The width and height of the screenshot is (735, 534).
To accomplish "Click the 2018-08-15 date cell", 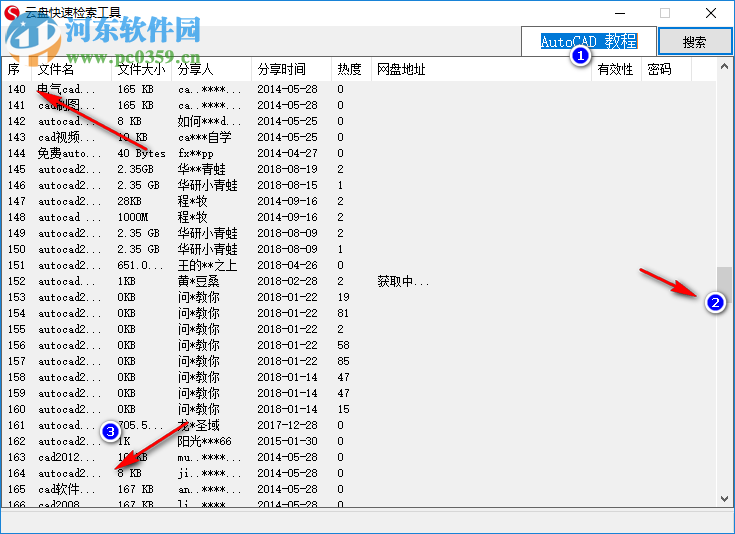I will pyautogui.click(x=287, y=185).
